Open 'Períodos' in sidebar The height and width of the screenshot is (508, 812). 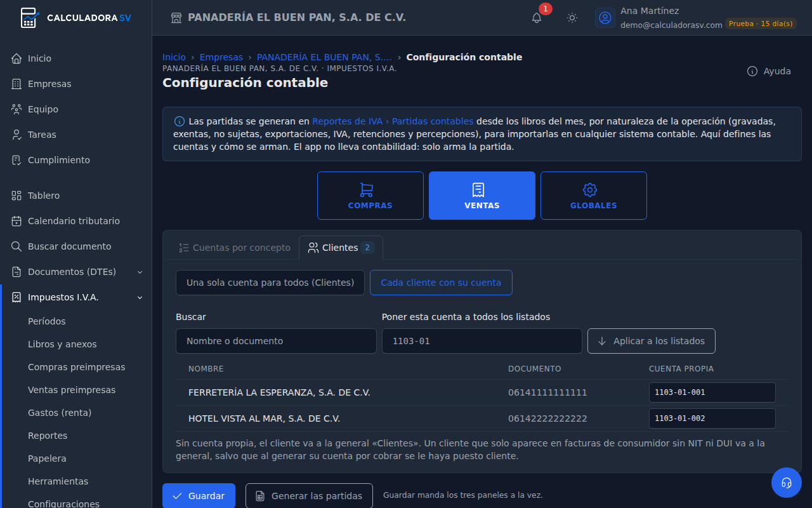[47, 321]
